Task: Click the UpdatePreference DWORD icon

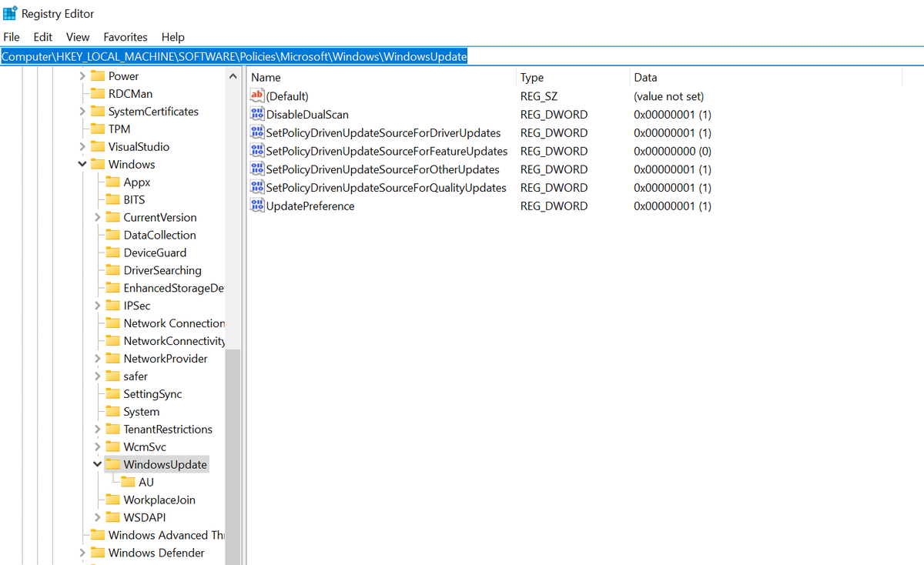Action: [x=257, y=206]
